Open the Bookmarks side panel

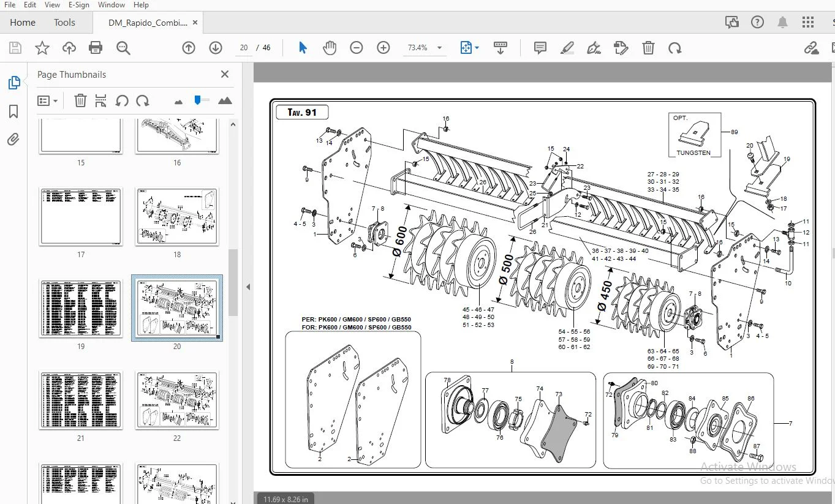tap(13, 111)
